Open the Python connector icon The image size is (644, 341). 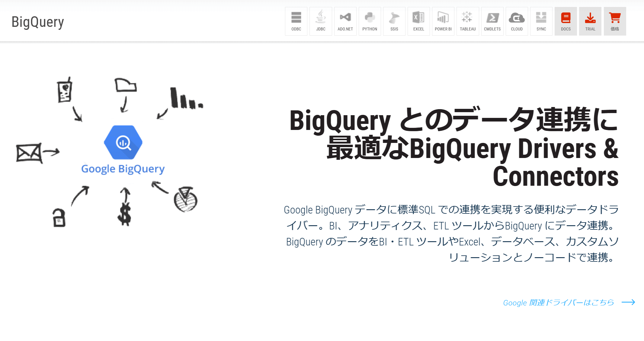[x=370, y=21]
